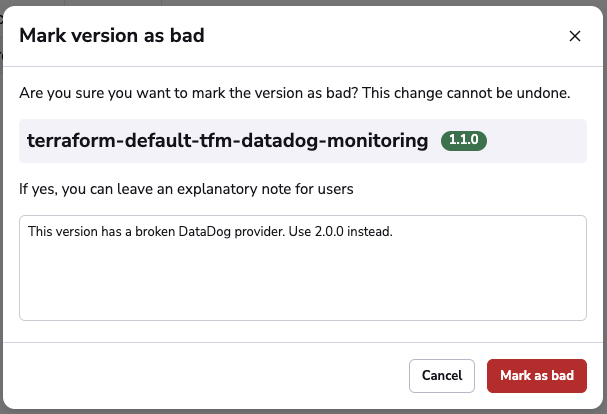Click the empty space below the note text
The width and height of the screenshot is (607, 414).
pos(303,290)
